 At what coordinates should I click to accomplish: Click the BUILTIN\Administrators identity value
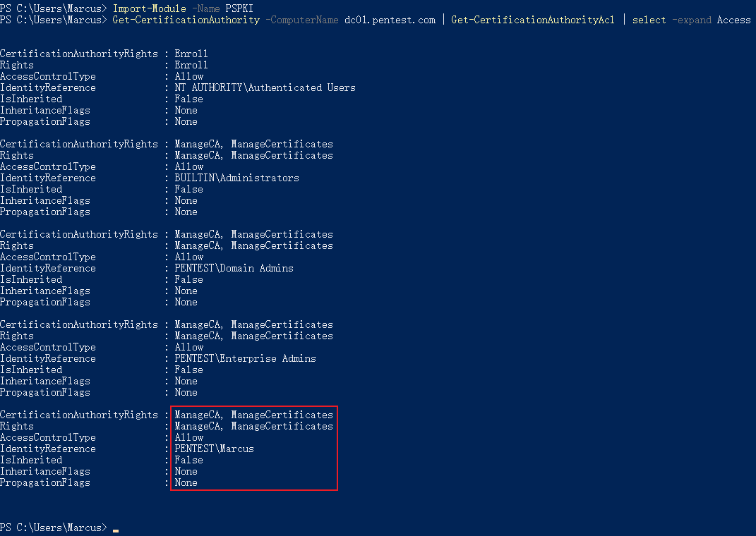click(236, 178)
